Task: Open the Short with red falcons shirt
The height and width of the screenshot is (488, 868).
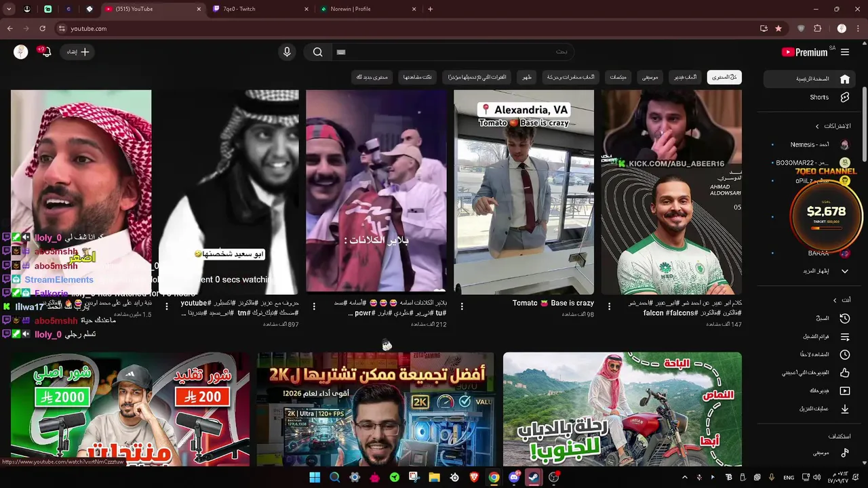Action: pyautogui.click(x=376, y=192)
